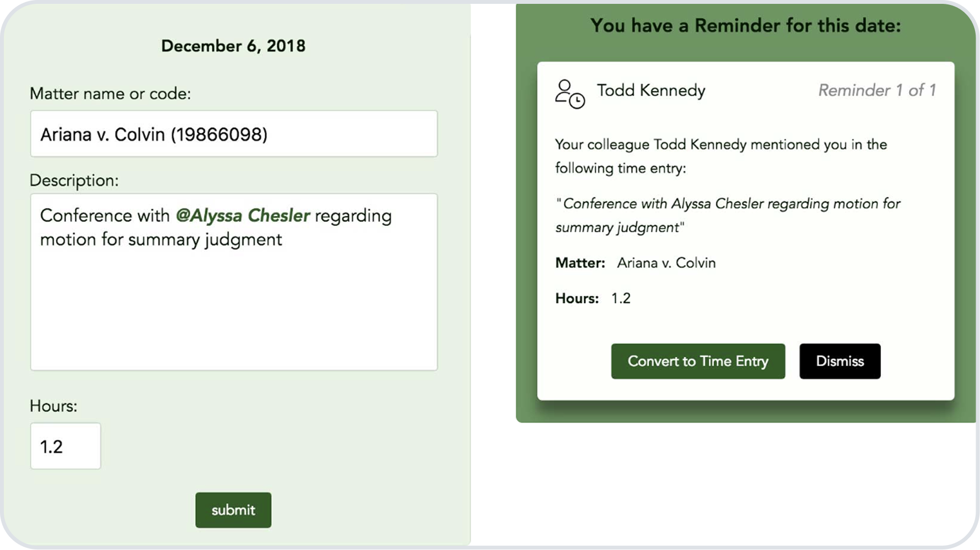Screen dimensions: 980x550
Task: Click the Matter label inside the reminder
Action: [x=579, y=263]
